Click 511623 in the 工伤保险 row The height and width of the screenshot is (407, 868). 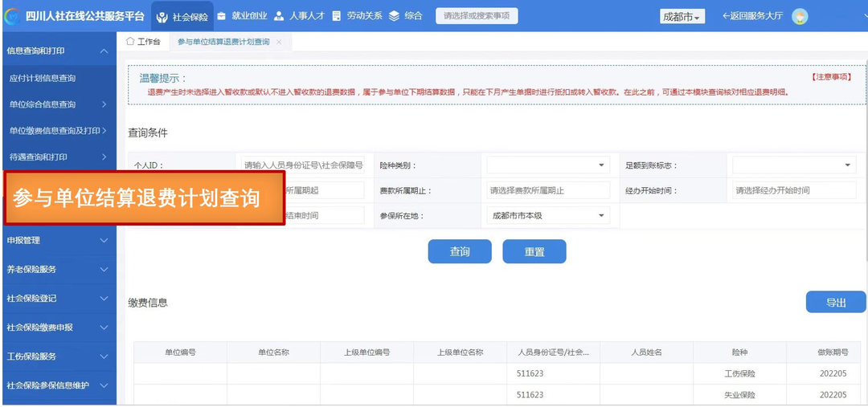pyautogui.click(x=530, y=374)
